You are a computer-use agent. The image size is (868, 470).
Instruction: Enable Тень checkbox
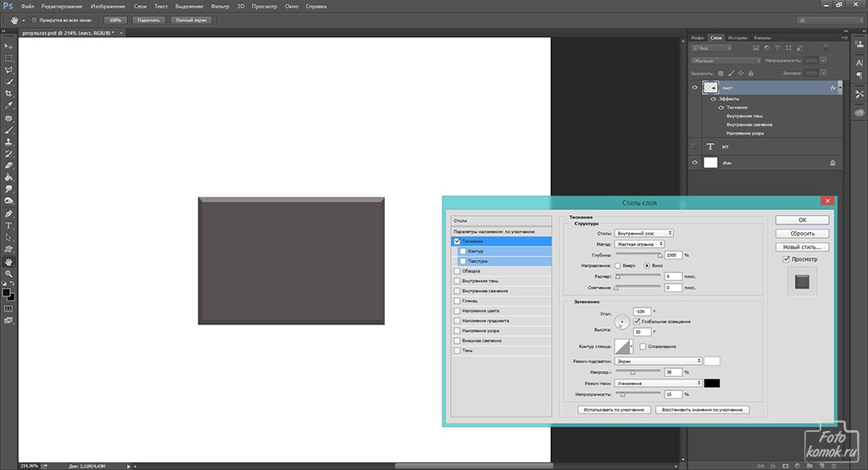point(457,351)
